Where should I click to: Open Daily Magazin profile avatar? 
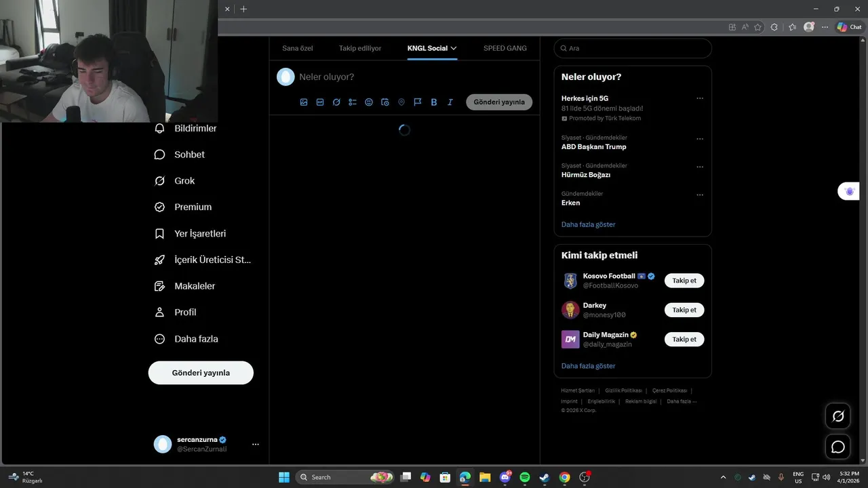click(x=570, y=339)
